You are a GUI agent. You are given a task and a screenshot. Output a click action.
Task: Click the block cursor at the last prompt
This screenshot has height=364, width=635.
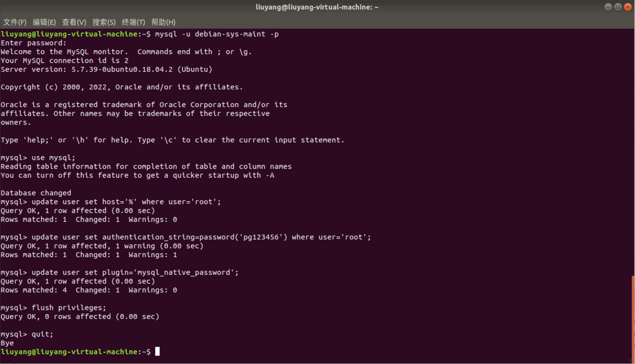click(x=157, y=351)
